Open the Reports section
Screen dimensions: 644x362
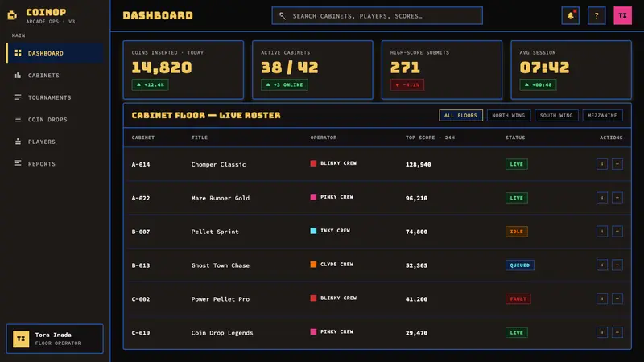click(x=55, y=163)
